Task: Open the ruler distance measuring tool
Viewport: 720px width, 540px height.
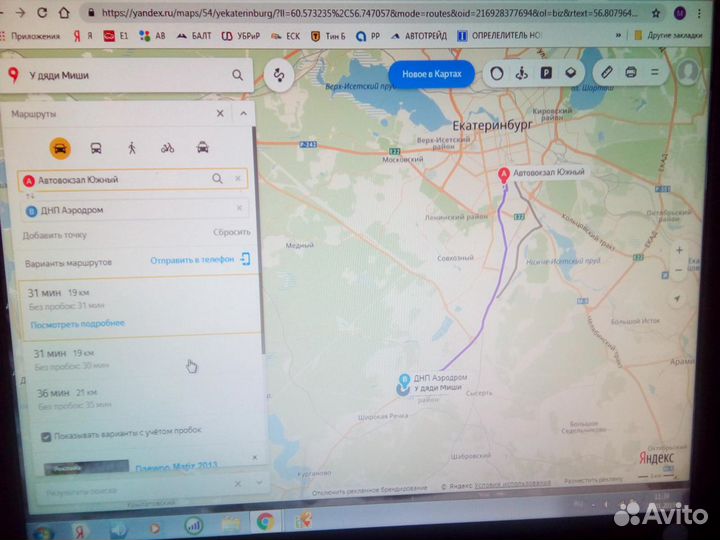Action: point(606,73)
